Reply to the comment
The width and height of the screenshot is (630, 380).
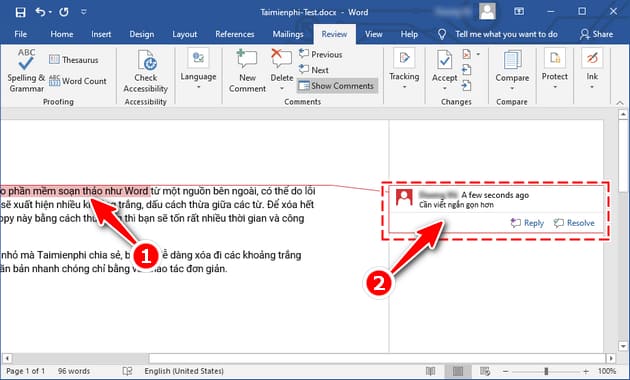click(x=527, y=223)
